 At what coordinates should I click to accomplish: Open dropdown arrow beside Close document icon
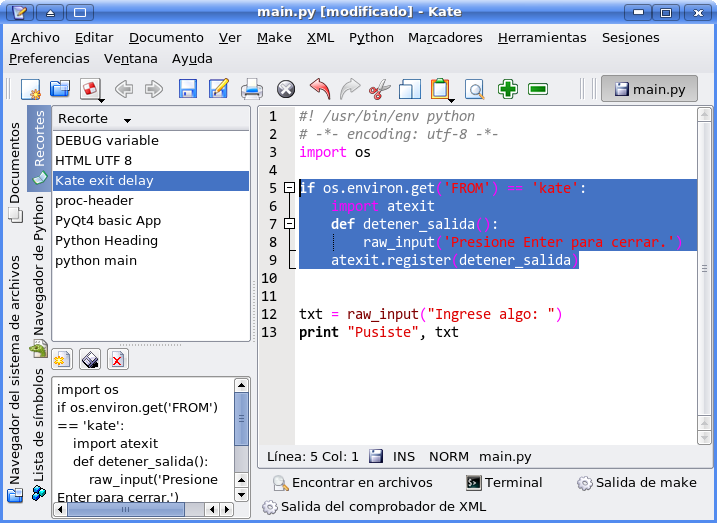pyautogui.click(x=102, y=100)
